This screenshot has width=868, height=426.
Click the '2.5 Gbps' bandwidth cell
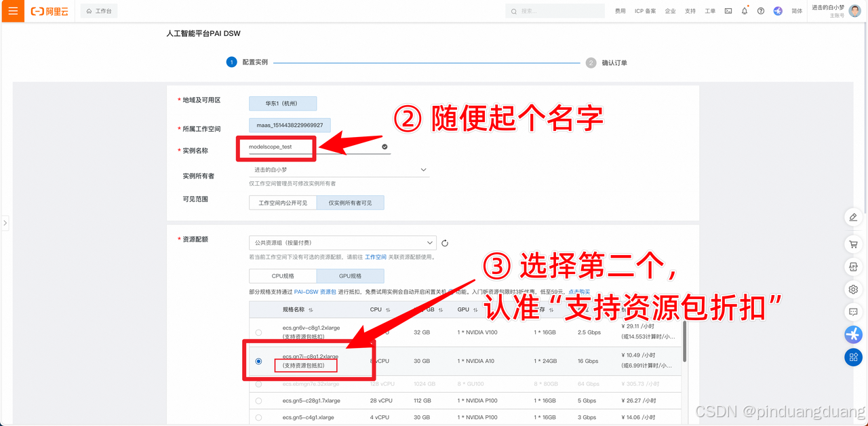[x=589, y=332]
